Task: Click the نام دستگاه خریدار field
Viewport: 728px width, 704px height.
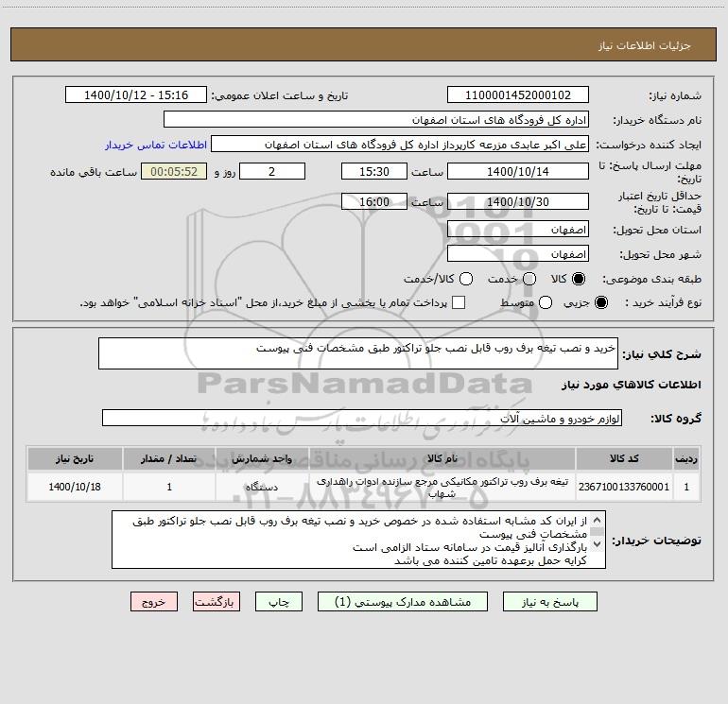Action: tap(376, 119)
